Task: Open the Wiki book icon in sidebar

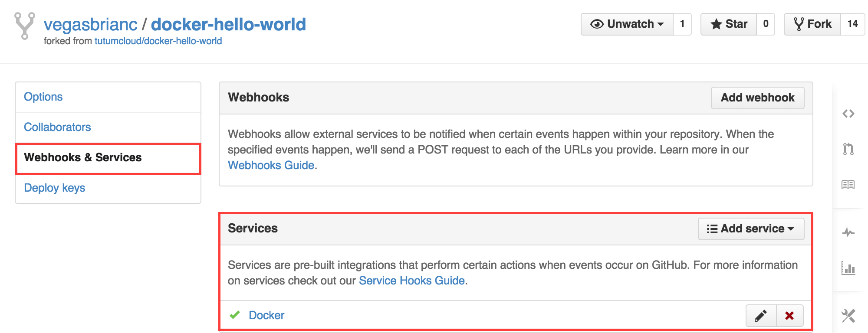Action: coord(848,185)
